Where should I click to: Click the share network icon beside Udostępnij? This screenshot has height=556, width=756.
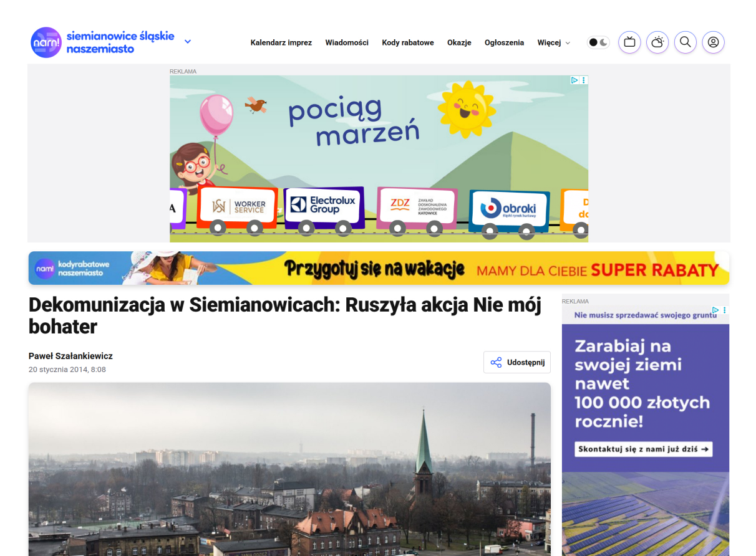pyautogui.click(x=497, y=362)
